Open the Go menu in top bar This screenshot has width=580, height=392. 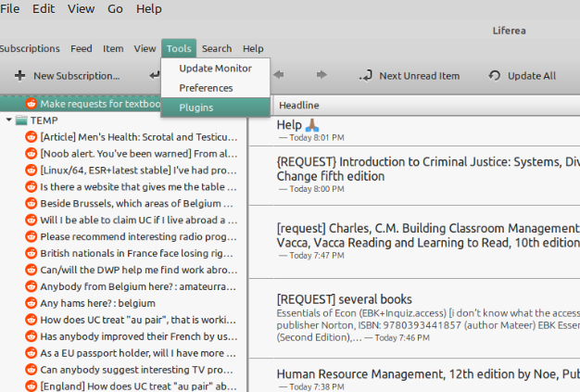[x=115, y=8]
